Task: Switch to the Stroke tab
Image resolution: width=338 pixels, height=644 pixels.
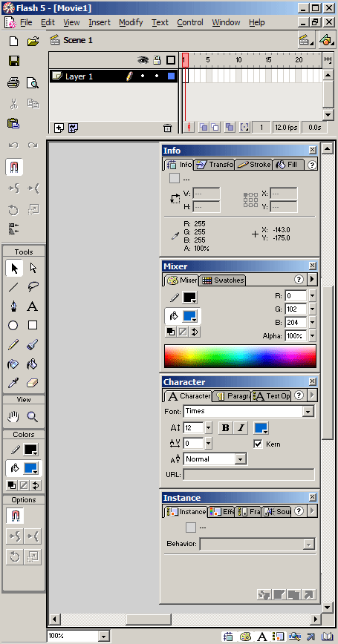Action: coord(254,165)
